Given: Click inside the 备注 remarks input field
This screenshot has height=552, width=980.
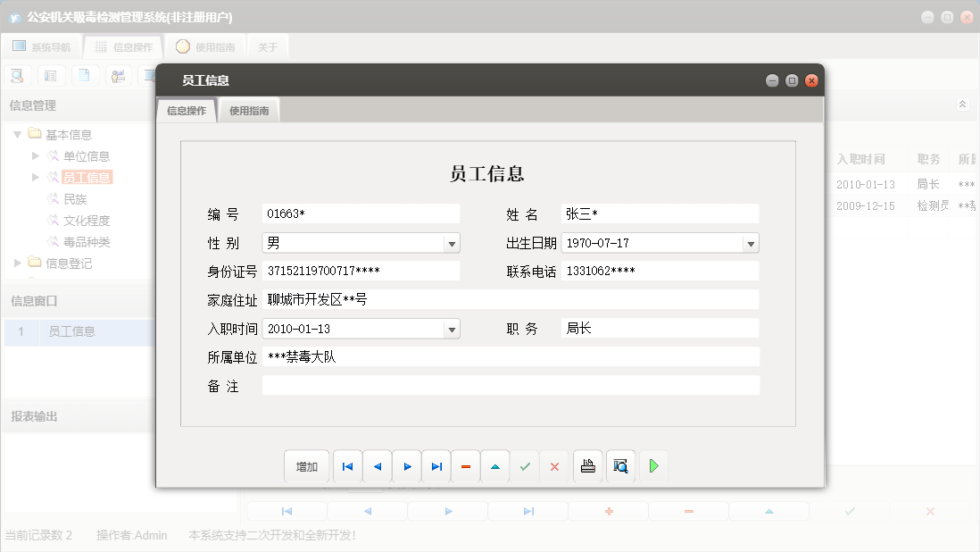Looking at the screenshot, I should point(509,385).
